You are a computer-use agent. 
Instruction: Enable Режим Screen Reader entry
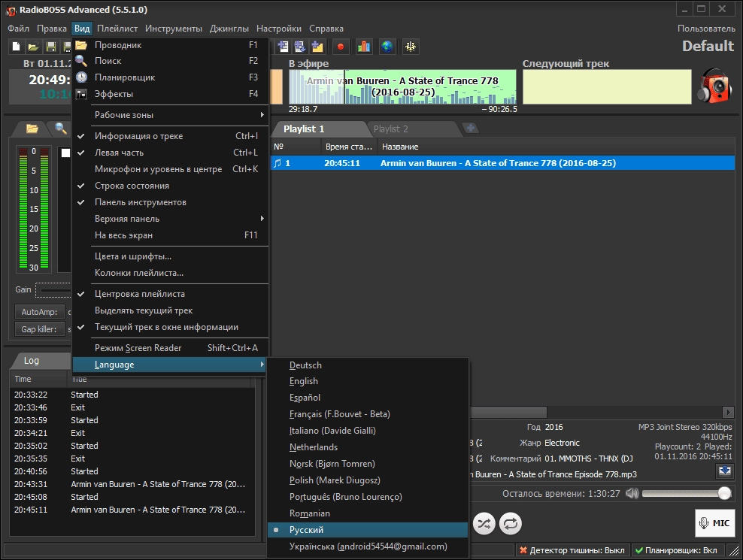pyautogui.click(x=171, y=348)
